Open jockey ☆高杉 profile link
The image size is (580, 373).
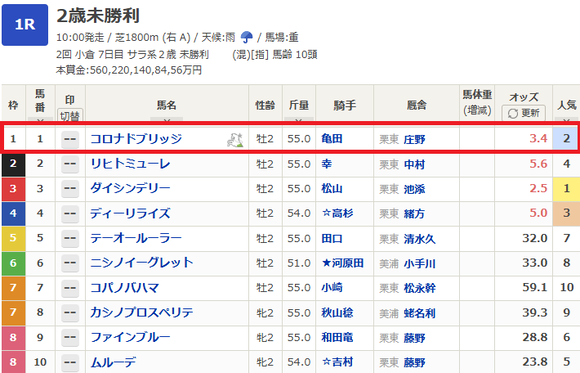[x=337, y=213]
